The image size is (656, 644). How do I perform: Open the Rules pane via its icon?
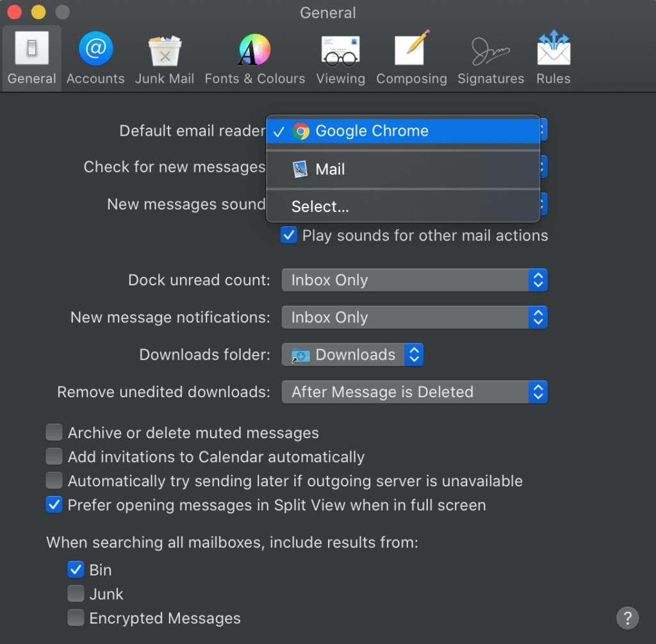552,56
